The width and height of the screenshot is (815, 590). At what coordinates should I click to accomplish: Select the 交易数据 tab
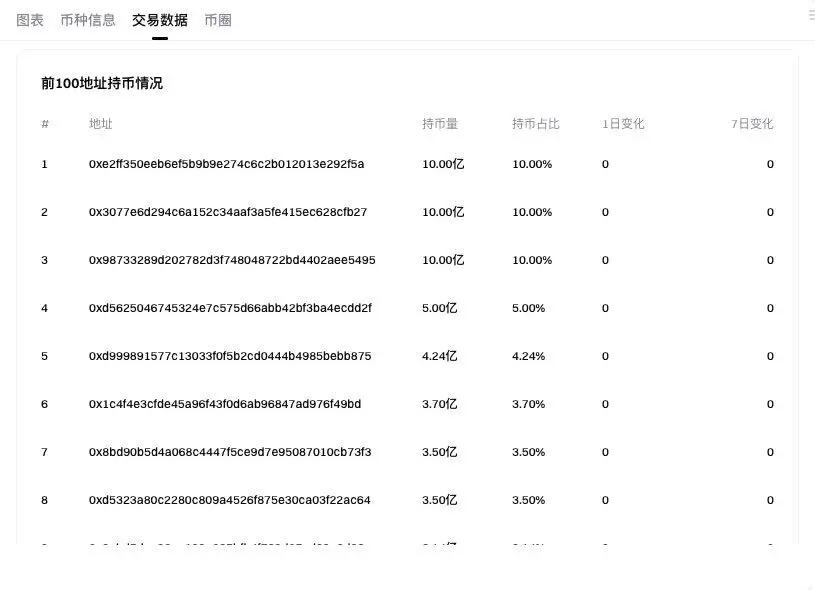[x=160, y=20]
